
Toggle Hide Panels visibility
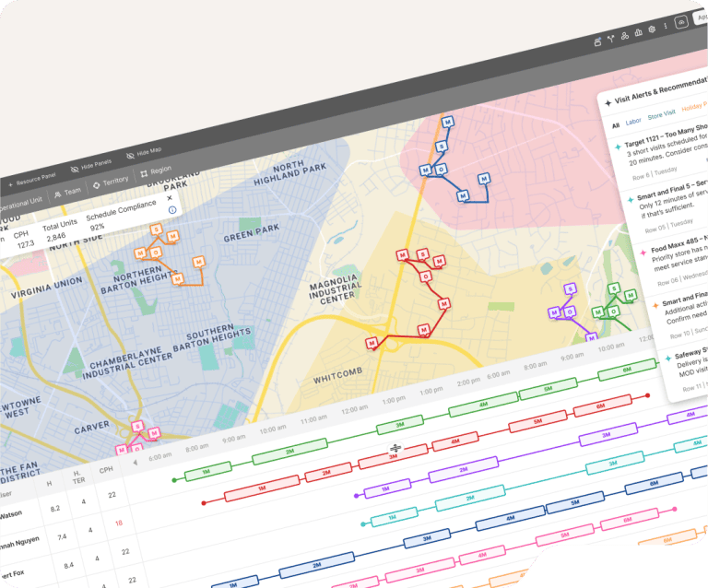91,166
